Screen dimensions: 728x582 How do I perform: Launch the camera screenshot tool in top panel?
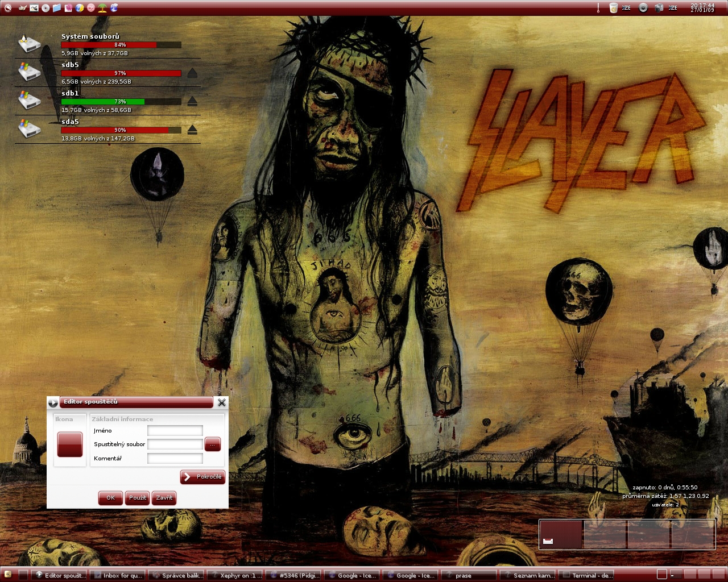(659, 8)
